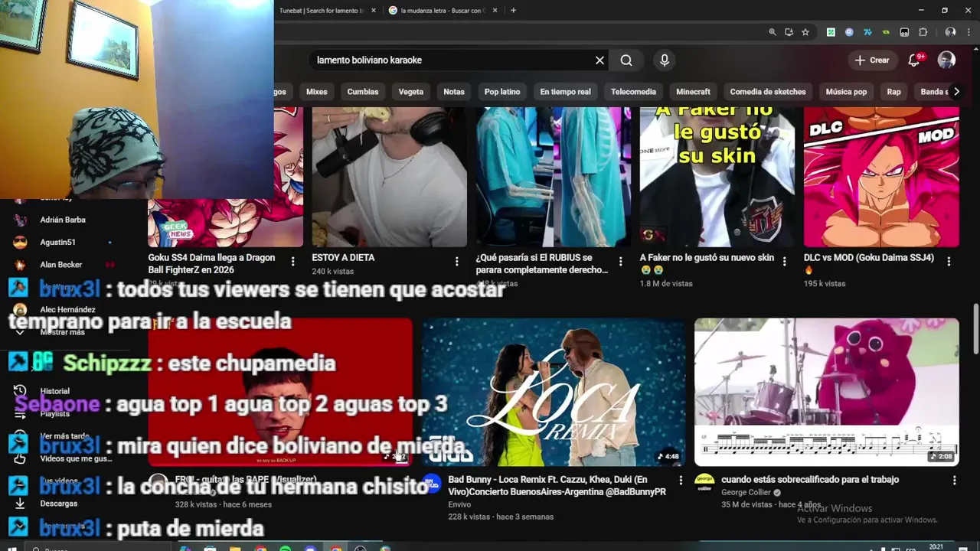This screenshot has height=551, width=980.
Task: Open the YouTube account avatar menu
Action: click(946, 60)
